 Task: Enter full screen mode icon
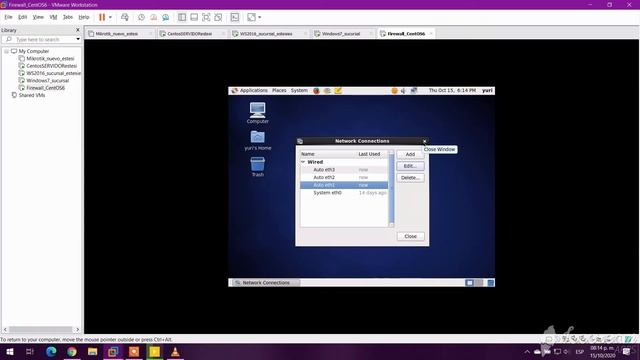click(x=206, y=17)
